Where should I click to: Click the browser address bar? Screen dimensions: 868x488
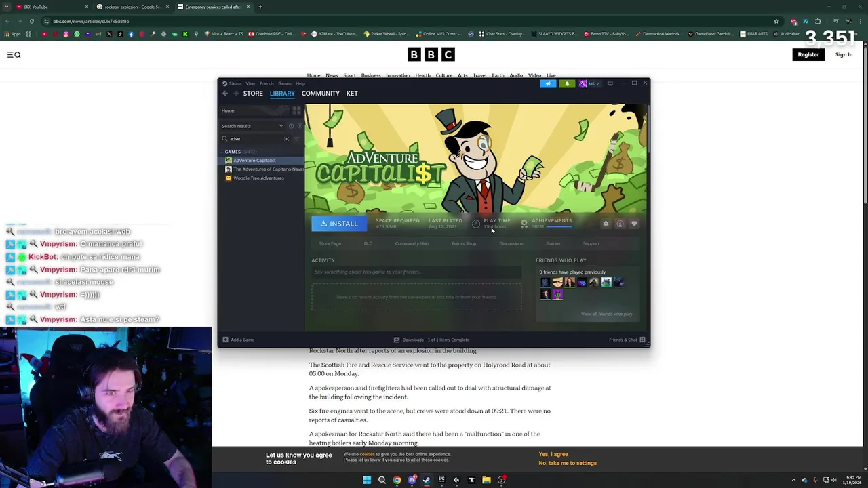[x=407, y=21]
